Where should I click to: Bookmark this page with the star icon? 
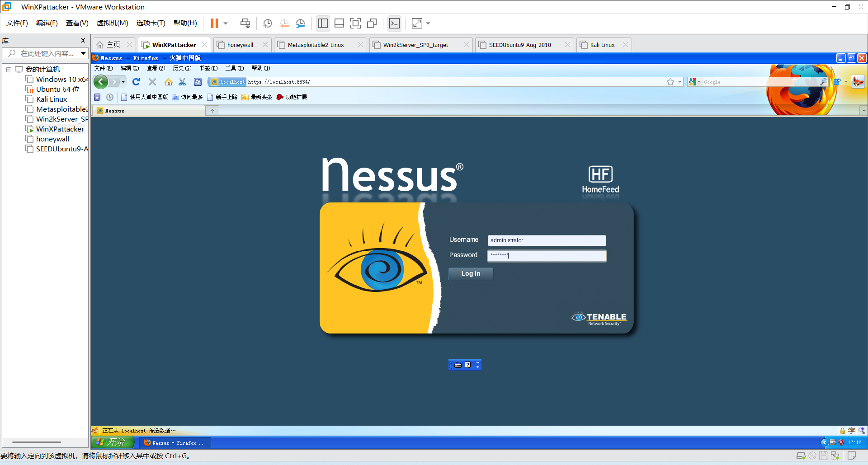pyautogui.click(x=670, y=82)
